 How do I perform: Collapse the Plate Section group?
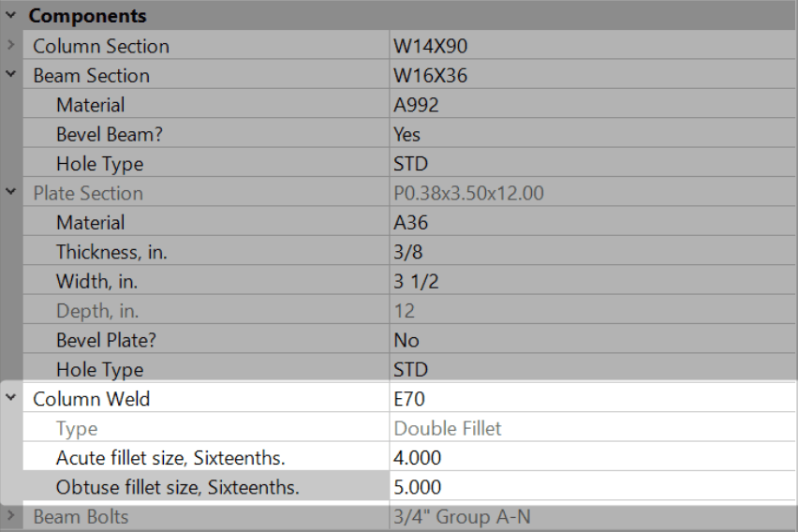coord(10,193)
